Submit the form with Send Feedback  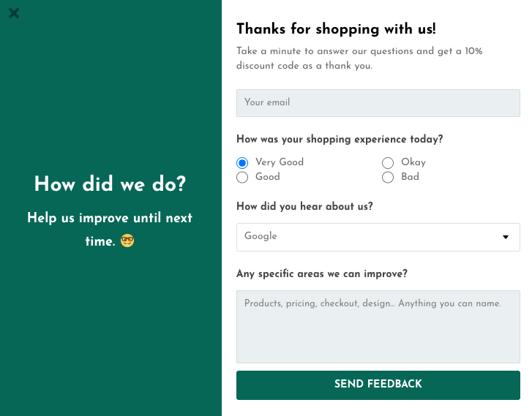(x=378, y=385)
